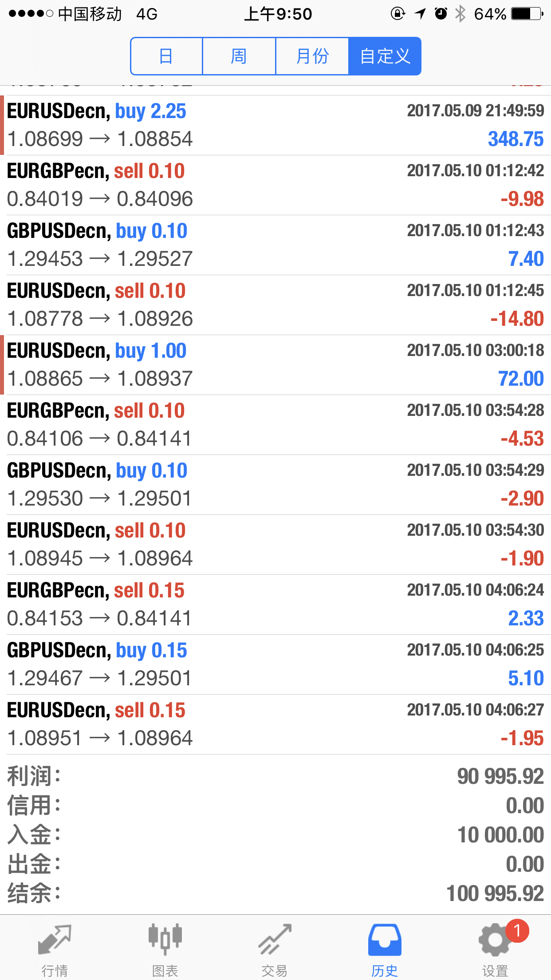The height and width of the screenshot is (980, 551).
Task: Open the 设置 settings gear icon
Action: (x=495, y=940)
